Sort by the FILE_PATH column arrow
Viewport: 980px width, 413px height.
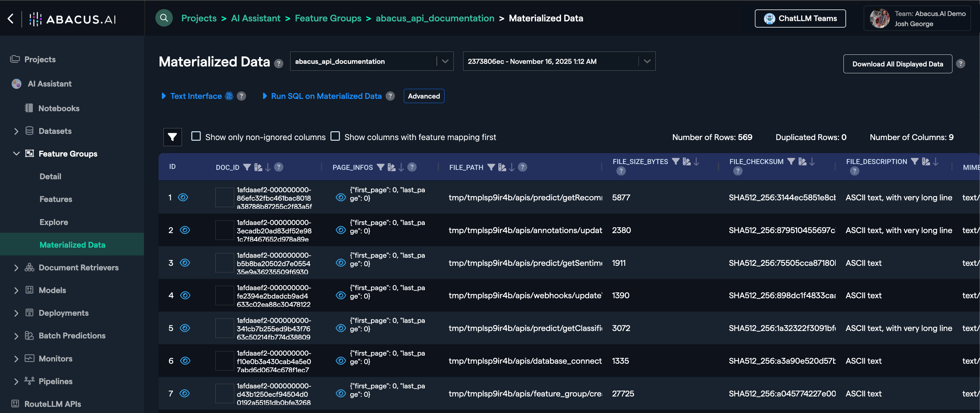512,167
